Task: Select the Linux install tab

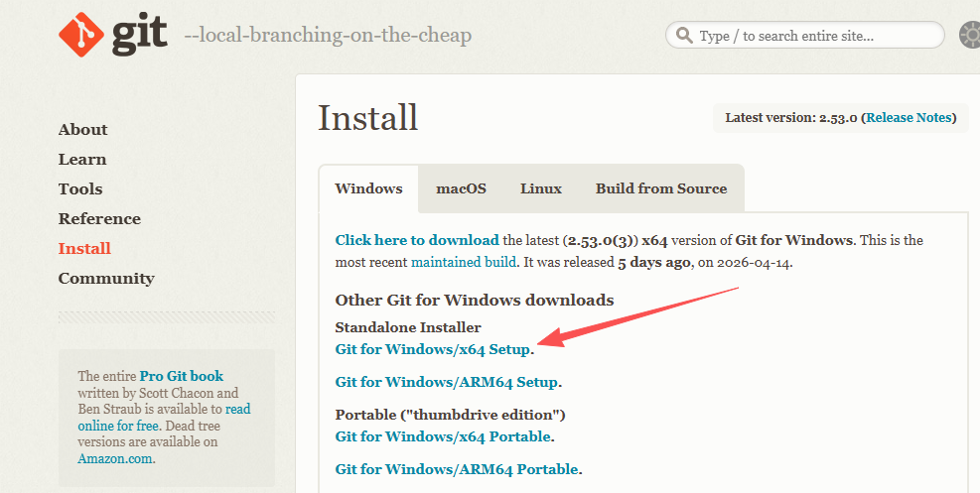Action: [541, 188]
